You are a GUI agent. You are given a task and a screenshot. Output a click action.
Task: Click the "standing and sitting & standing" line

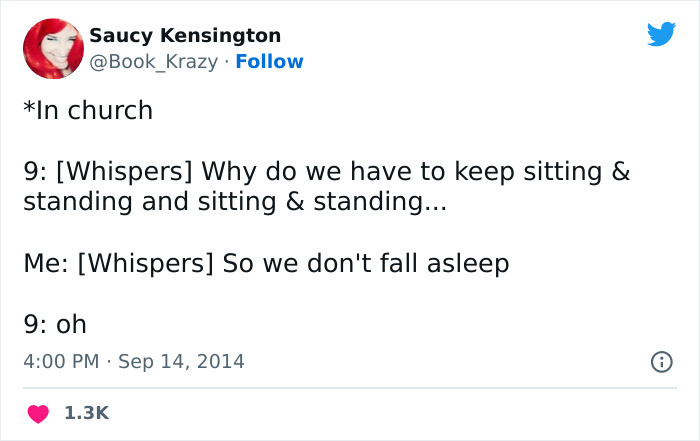coord(236,201)
